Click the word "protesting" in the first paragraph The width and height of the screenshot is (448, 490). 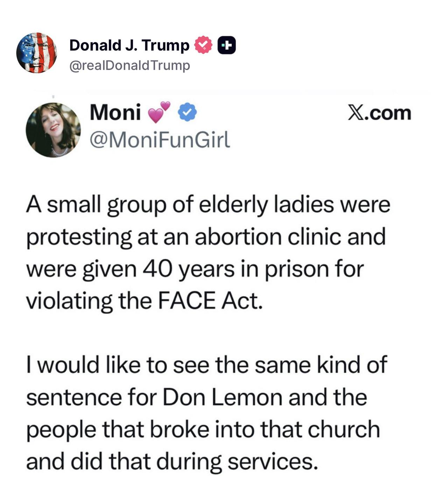click(79, 237)
